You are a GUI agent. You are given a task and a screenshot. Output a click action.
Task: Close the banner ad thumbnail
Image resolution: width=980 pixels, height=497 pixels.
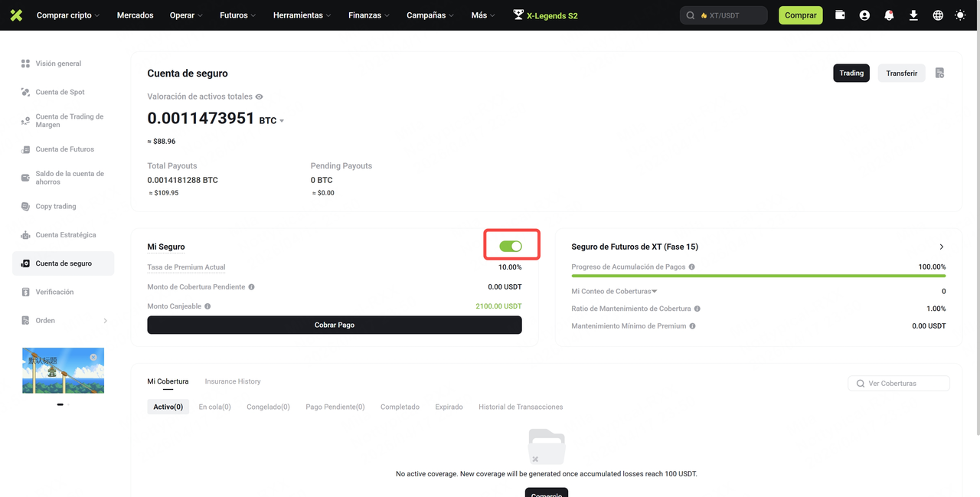click(x=93, y=357)
